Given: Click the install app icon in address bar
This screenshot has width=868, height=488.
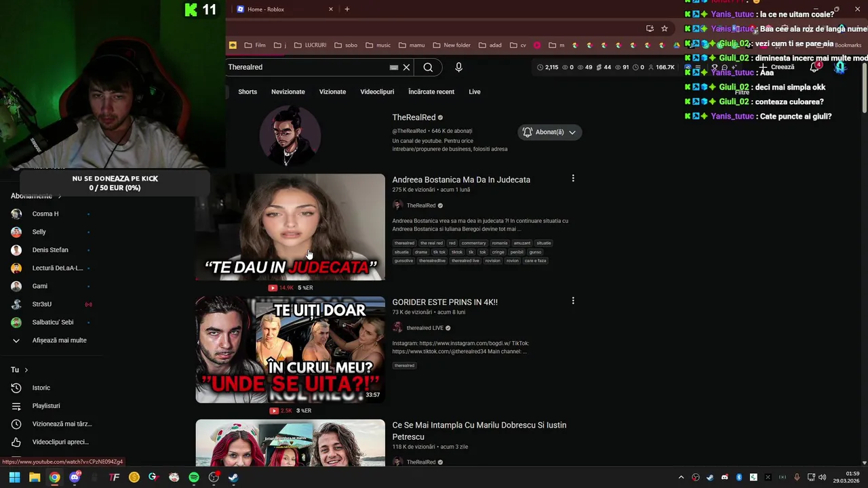Looking at the screenshot, I should (x=650, y=28).
